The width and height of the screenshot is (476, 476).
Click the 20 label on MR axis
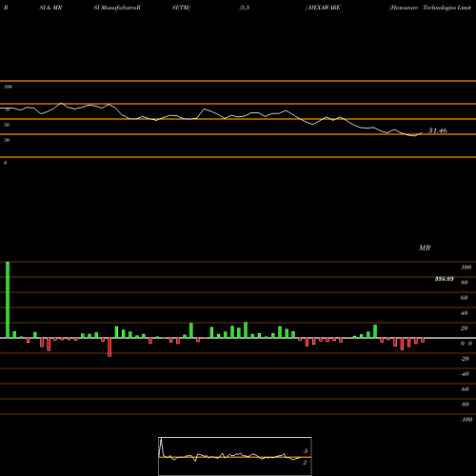tap(465, 328)
